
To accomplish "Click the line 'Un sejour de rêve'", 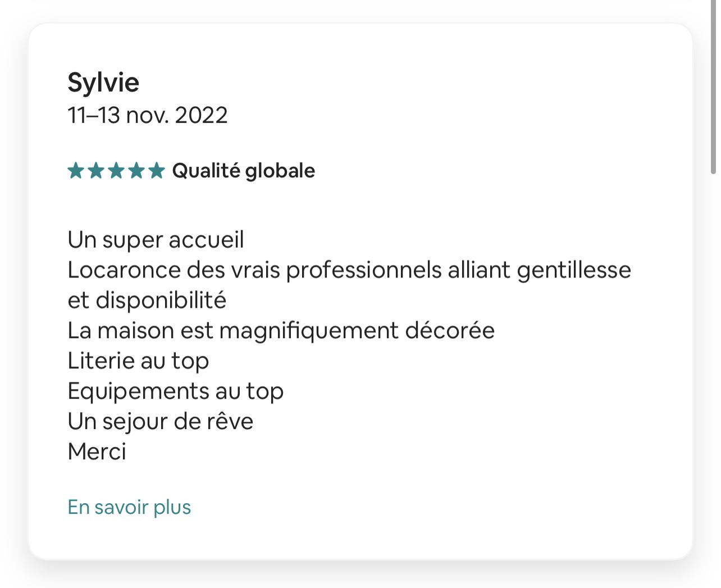I will tap(160, 422).
